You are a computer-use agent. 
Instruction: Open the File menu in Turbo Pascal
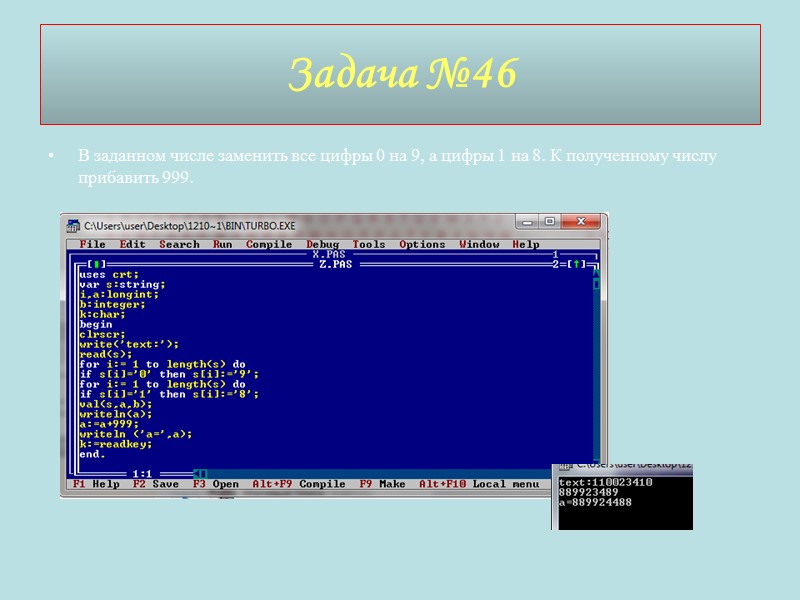pos(92,244)
